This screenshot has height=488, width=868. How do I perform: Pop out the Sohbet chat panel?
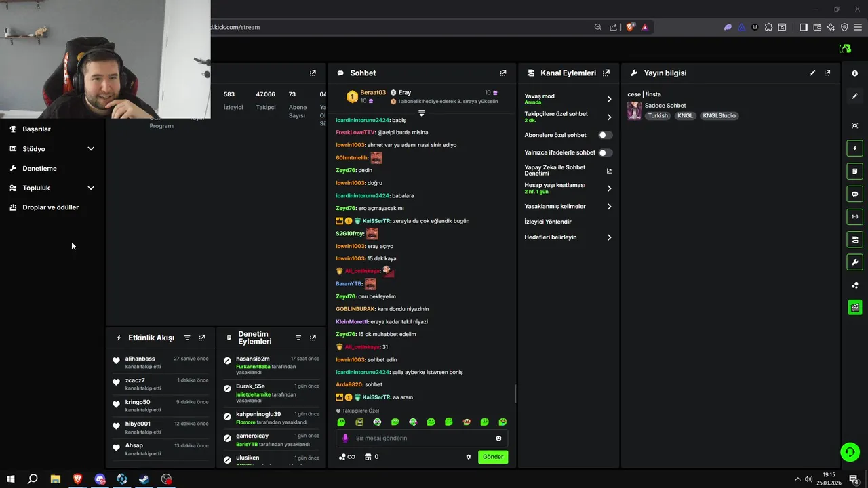(503, 73)
